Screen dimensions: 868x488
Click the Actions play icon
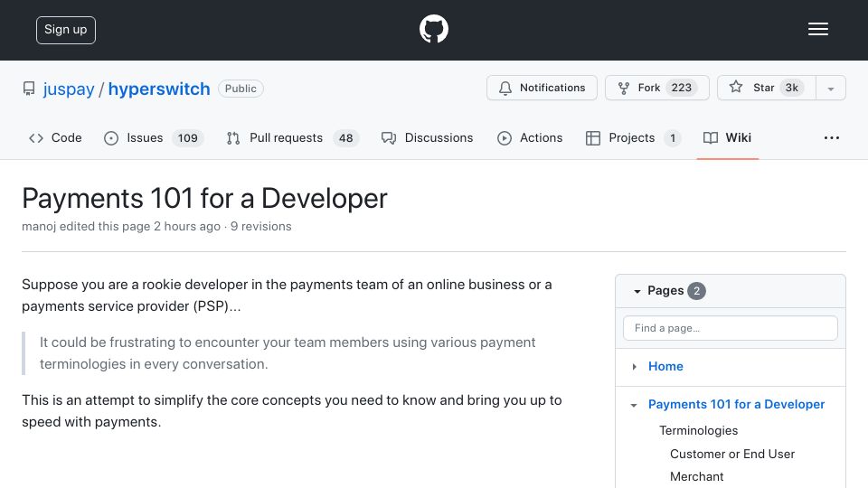pos(505,137)
